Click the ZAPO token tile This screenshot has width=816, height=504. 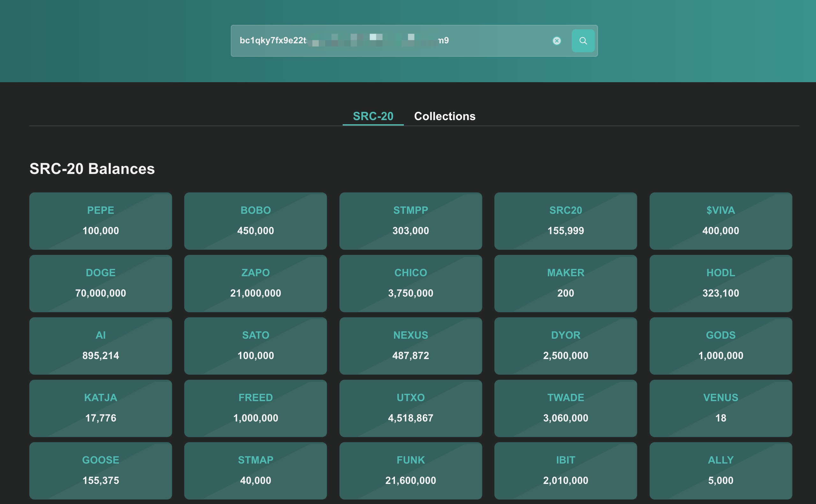[255, 283]
